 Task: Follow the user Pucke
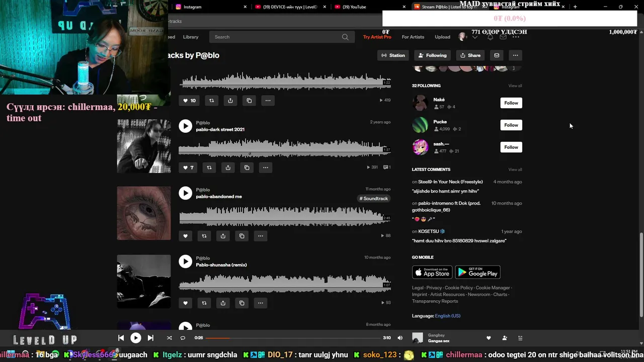511,125
